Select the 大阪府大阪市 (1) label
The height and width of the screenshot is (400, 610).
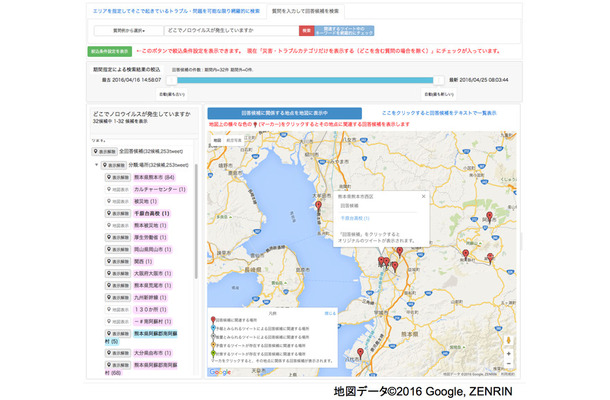coord(152,274)
